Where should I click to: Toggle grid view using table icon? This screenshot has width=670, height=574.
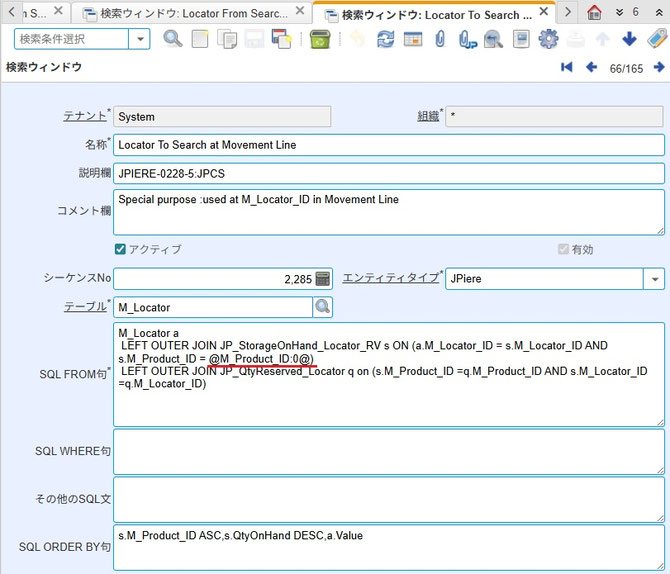pos(413,39)
